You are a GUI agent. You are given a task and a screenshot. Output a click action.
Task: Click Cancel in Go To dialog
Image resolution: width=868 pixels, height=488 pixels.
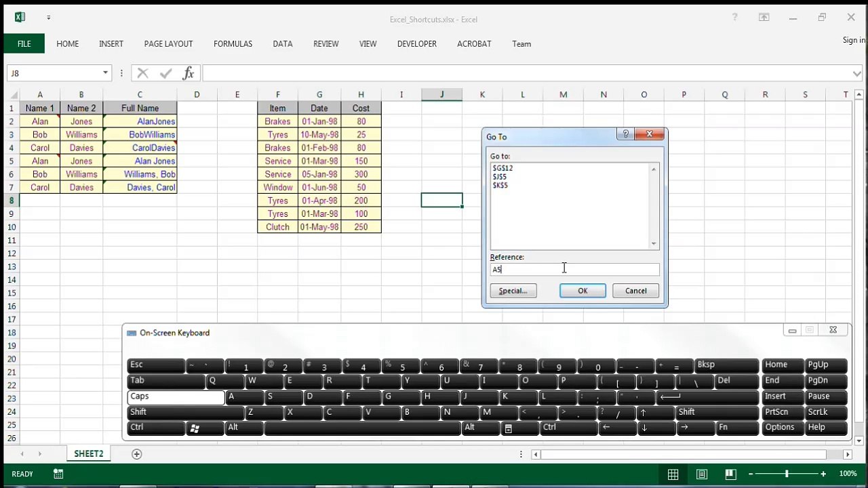(635, 291)
